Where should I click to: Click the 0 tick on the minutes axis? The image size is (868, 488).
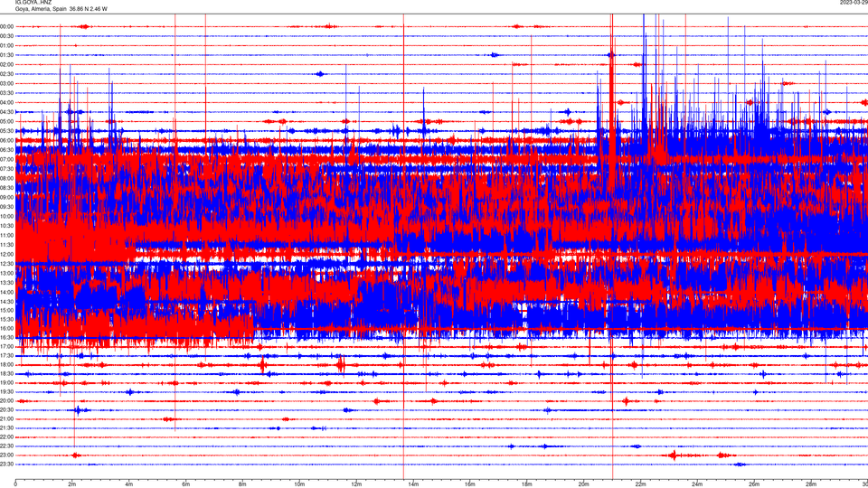(x=15, y=484)
